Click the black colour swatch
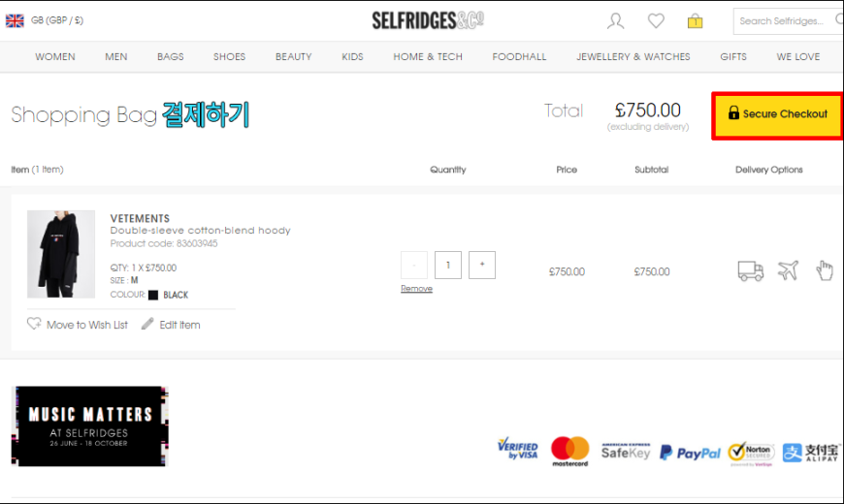The width and height of the screenshot is (844, 504). (153, 295)
